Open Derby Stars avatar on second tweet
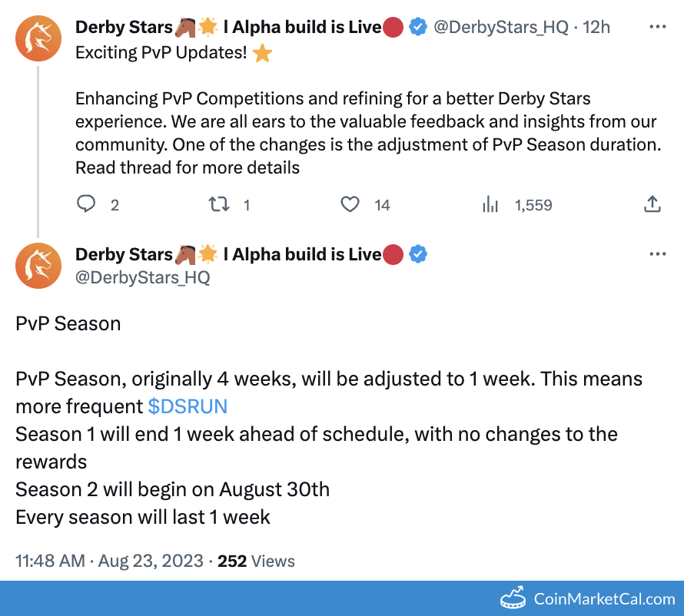This screenshot has width=684, height=616. click(x=38, y=265)
